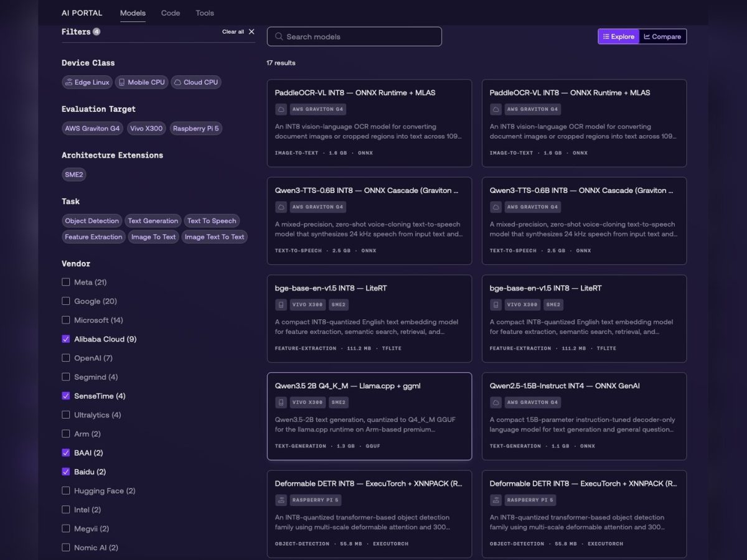Screen dimensions: 747x560
Task: Select the Text To Speech task chip
Action: point(212,221)
